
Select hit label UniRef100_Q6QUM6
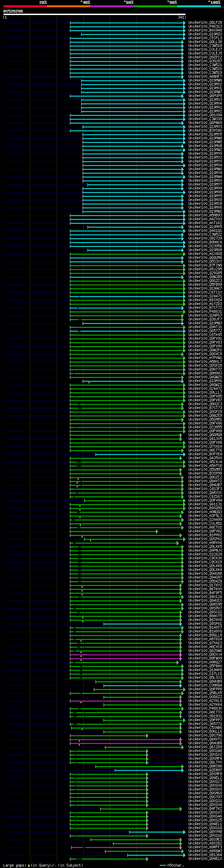coord(205,258)
